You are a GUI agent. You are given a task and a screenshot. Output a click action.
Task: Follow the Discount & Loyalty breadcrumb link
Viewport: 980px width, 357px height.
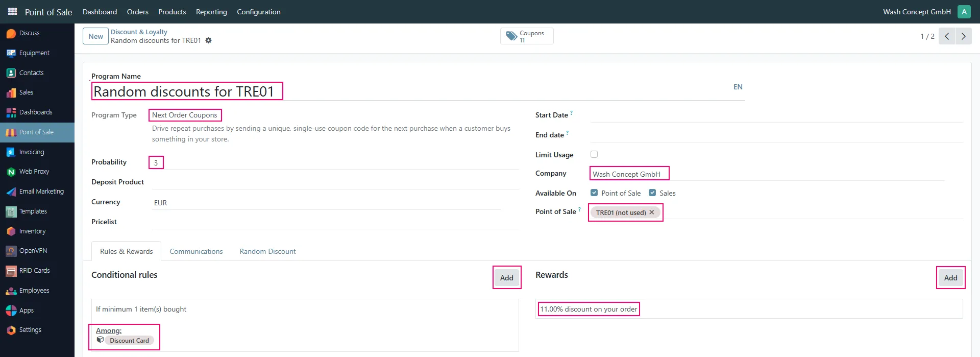[x=139, y=32]
